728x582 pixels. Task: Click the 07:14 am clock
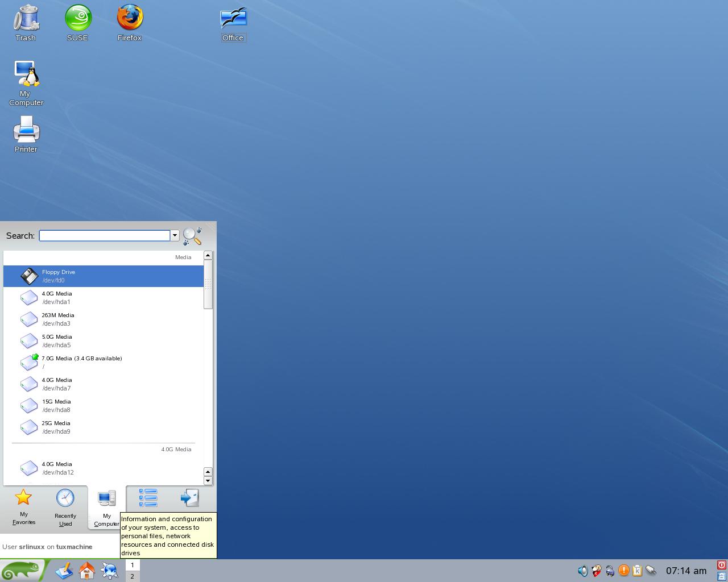click(686, 571)
